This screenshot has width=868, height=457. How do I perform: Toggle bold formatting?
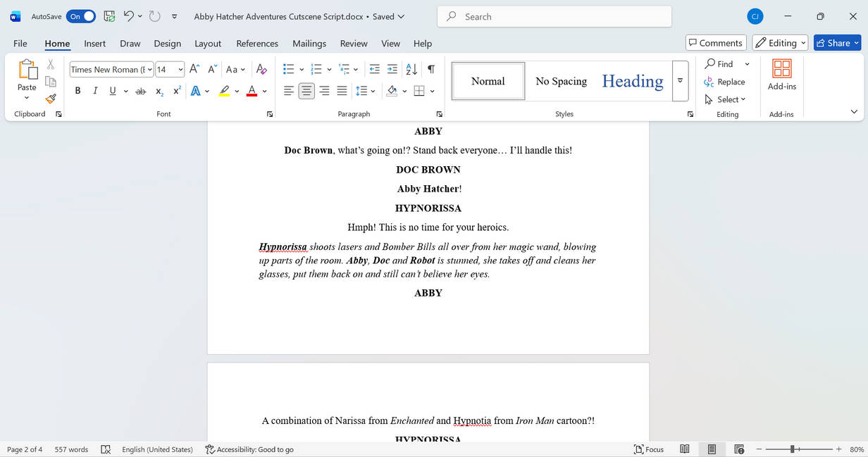click(77, 91)
